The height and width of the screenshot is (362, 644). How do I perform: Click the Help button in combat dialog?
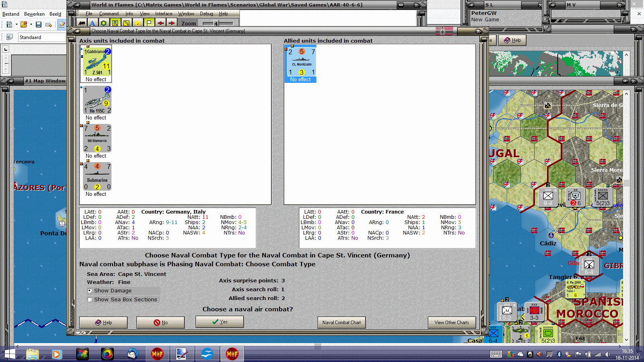coord(103,323)
